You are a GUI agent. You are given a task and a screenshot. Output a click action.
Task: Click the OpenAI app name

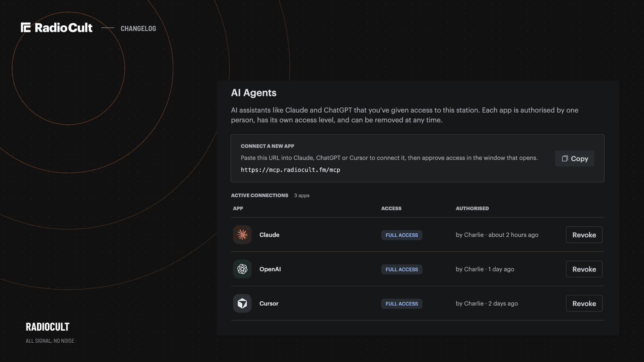[x=270, y=269]
